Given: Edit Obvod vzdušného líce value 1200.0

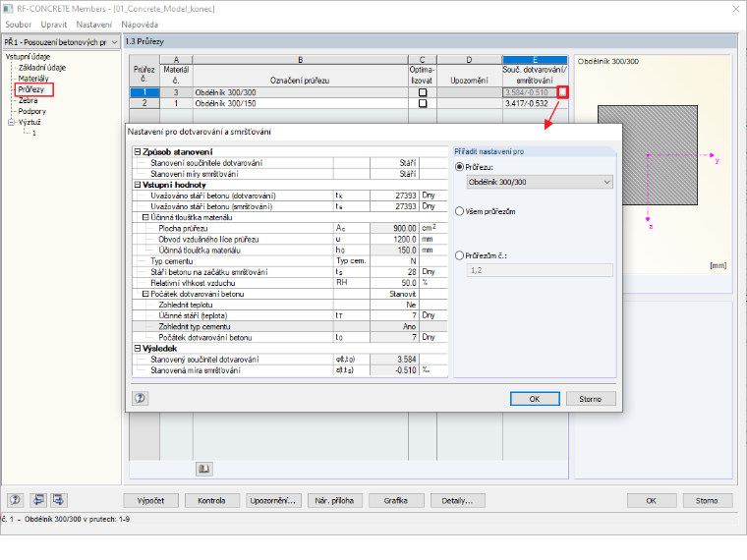Looking at the screenshot, I should pyautogui.click(x=394, y=240).
